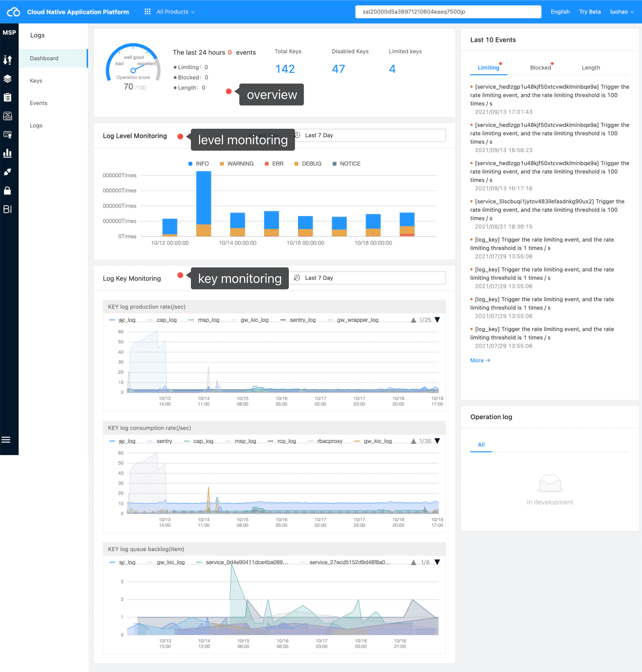Previous legend page in production rate chart
Image resolution: width=642 pixels, height=672 pixels.
point(413,320)
